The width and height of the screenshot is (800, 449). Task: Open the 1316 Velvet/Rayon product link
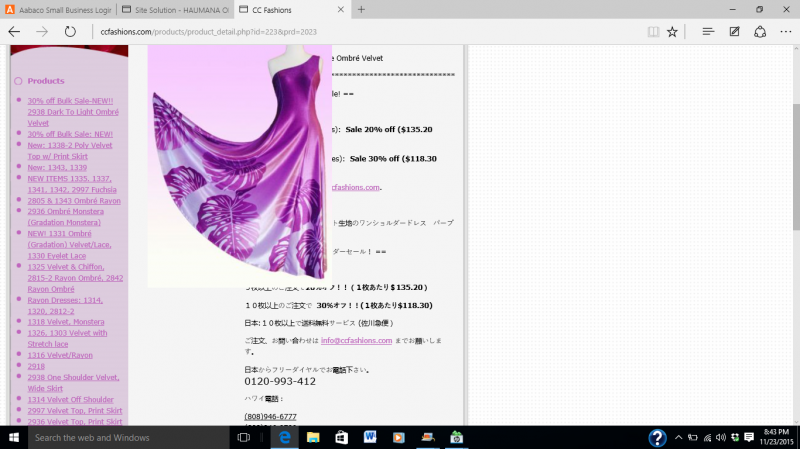pos(59,355)
